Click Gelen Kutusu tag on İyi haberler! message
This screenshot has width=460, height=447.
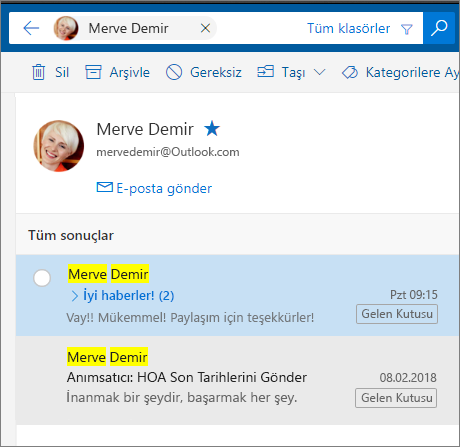pyautogui.click(x=397, y=314)
